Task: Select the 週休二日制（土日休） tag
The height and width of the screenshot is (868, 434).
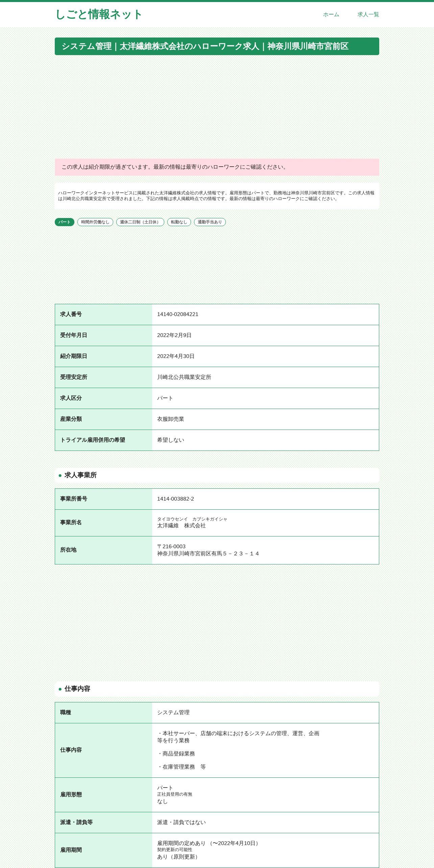Action: 140,222
